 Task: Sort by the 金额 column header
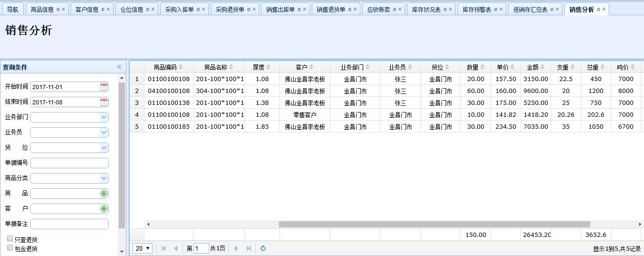(x=532, y=67)
